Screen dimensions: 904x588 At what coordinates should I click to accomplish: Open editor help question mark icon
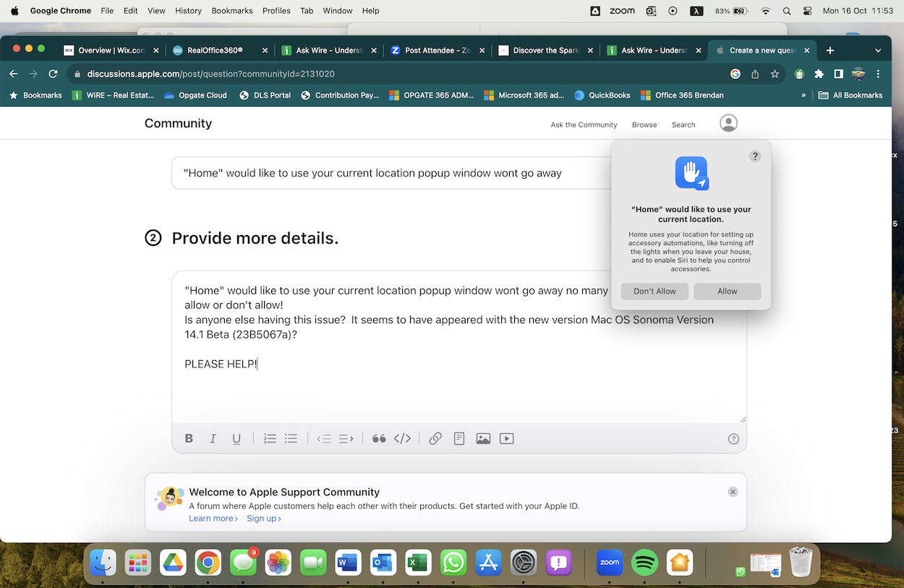click(x=733, y=438)
